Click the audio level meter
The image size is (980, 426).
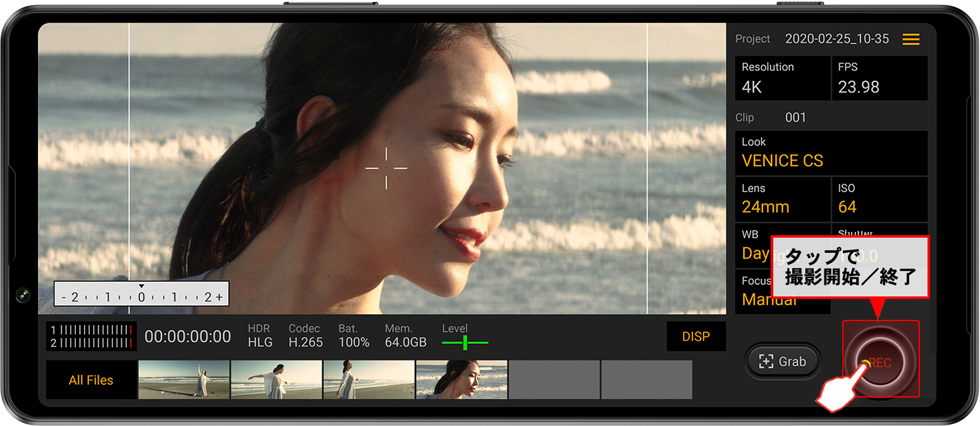(x=91, y=336)
